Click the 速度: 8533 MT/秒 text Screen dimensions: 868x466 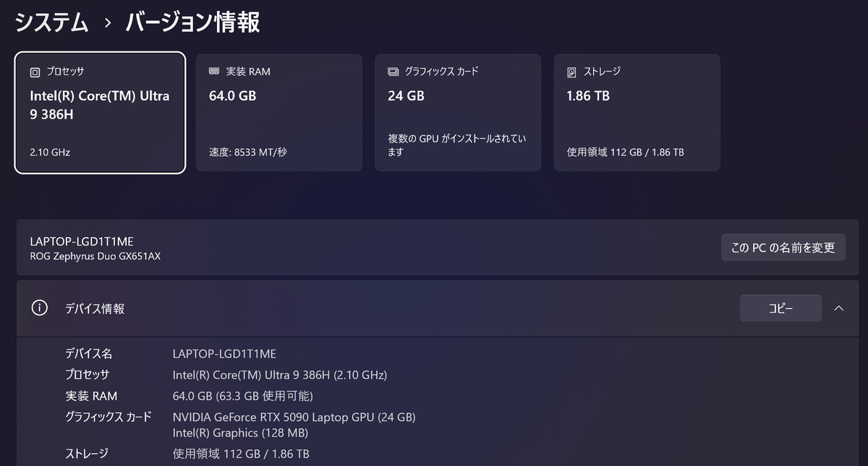coord(248,153)
